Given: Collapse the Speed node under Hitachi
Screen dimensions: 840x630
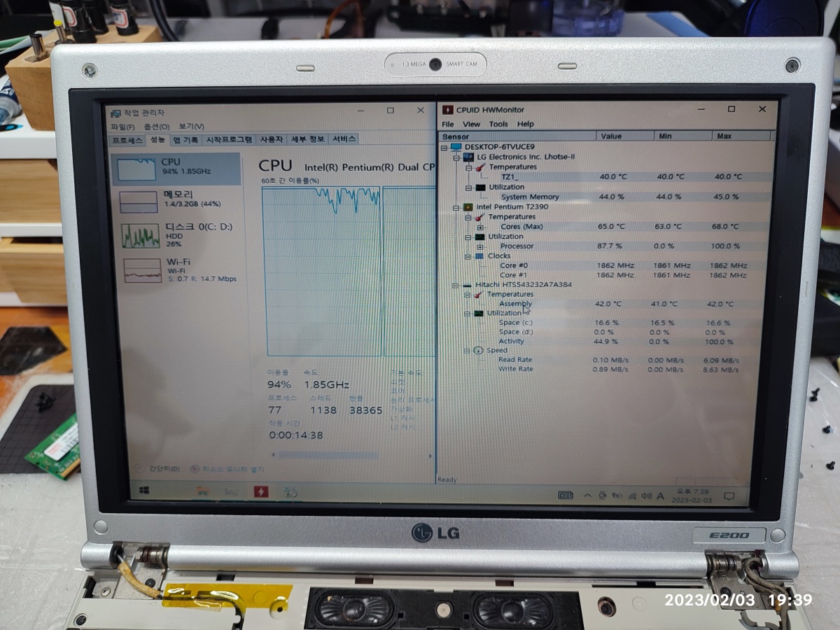Looking at the screenshot, I should (x=468, y=350).
